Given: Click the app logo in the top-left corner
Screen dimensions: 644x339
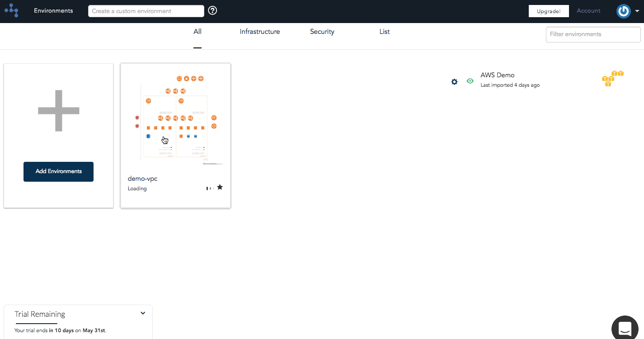Looking at the screenshot, I should (11, 10).
